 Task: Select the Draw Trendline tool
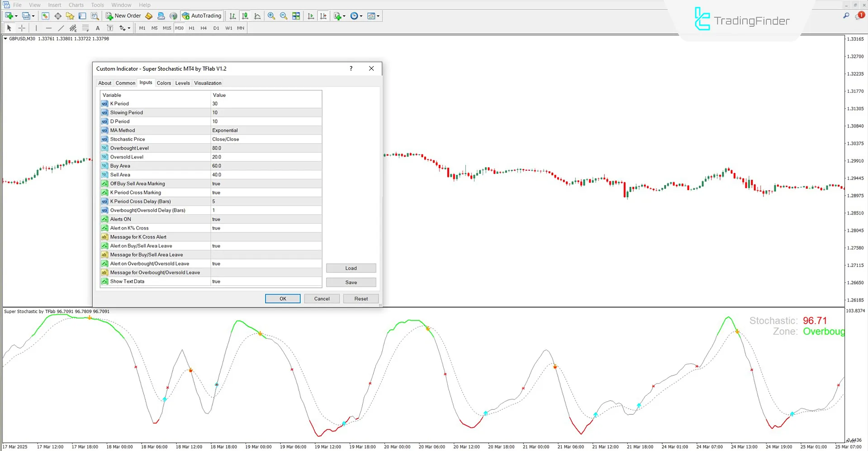61,28
